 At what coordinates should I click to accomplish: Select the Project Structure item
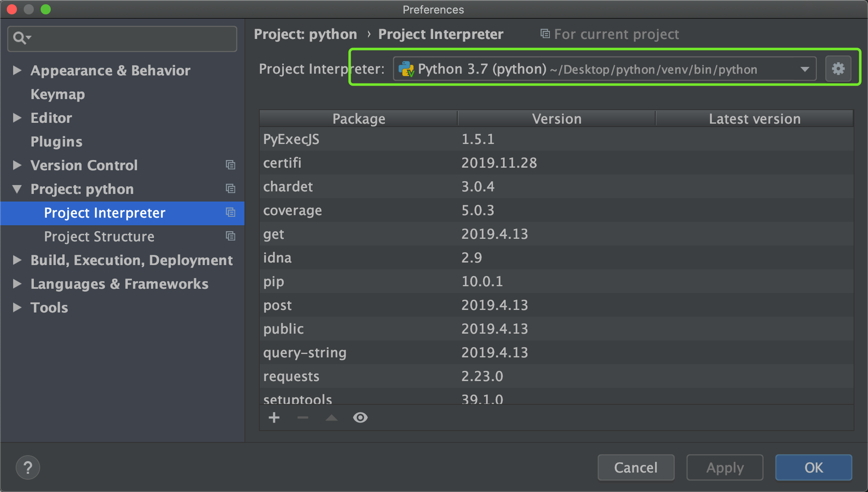coord(99,236)
